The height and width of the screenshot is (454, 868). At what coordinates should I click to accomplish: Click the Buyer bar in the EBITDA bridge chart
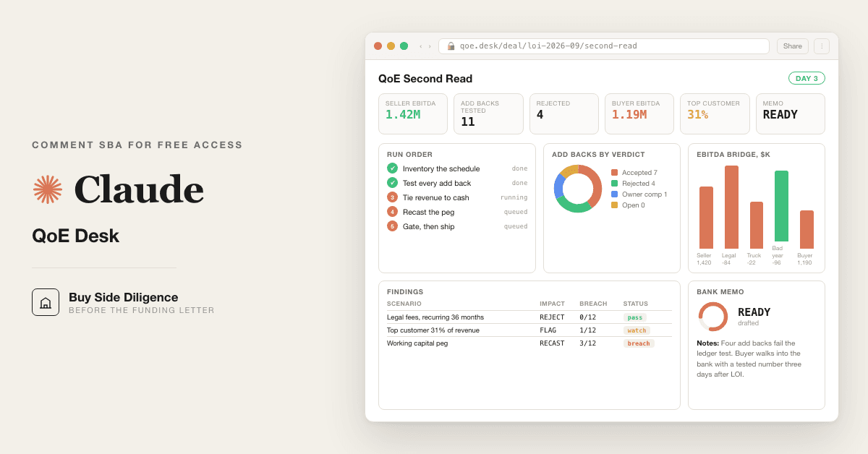click(x=807, y=230)
